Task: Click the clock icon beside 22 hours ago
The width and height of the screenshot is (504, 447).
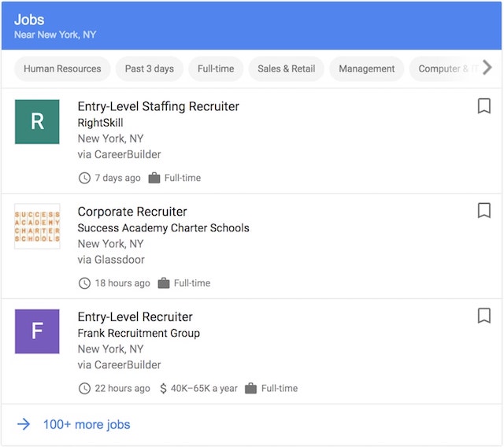Action: click(x=84, y=388)
